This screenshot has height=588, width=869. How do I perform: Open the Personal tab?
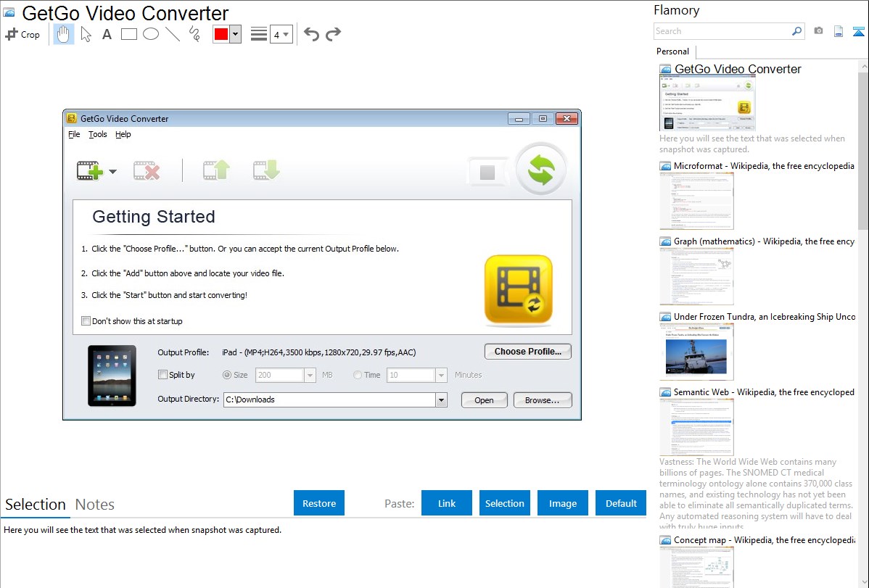coord(673,51)
